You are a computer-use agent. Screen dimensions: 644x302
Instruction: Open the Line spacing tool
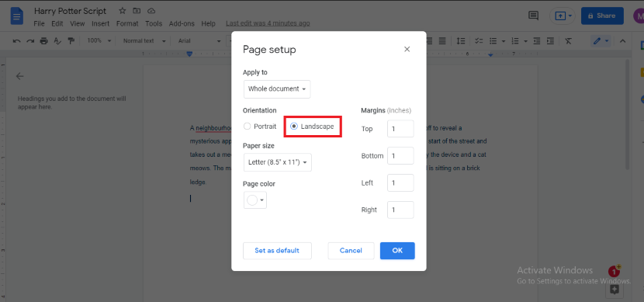461,40
